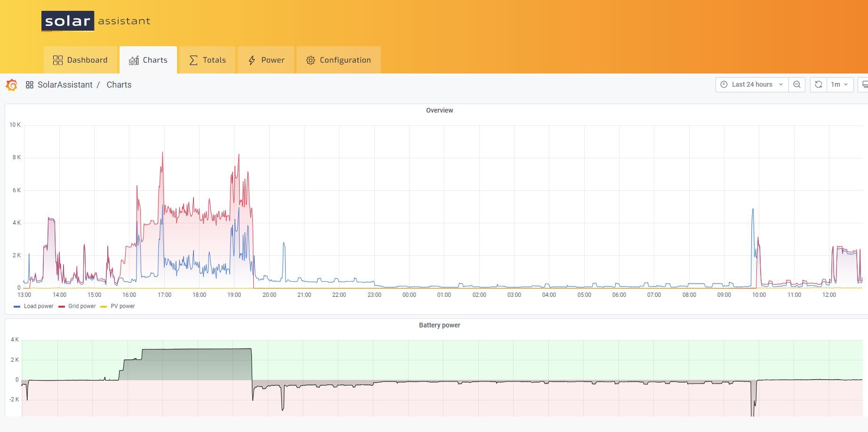Open the Last 24 hours time range dropdown
The height and width of the screenshot is (432, 868).
pos(752,85)
